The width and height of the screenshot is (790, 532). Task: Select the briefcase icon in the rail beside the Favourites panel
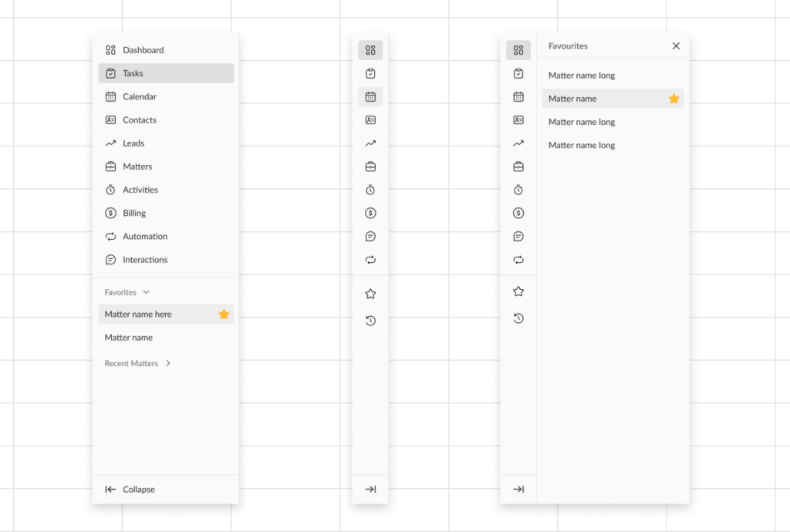click(x=518, y=167)
